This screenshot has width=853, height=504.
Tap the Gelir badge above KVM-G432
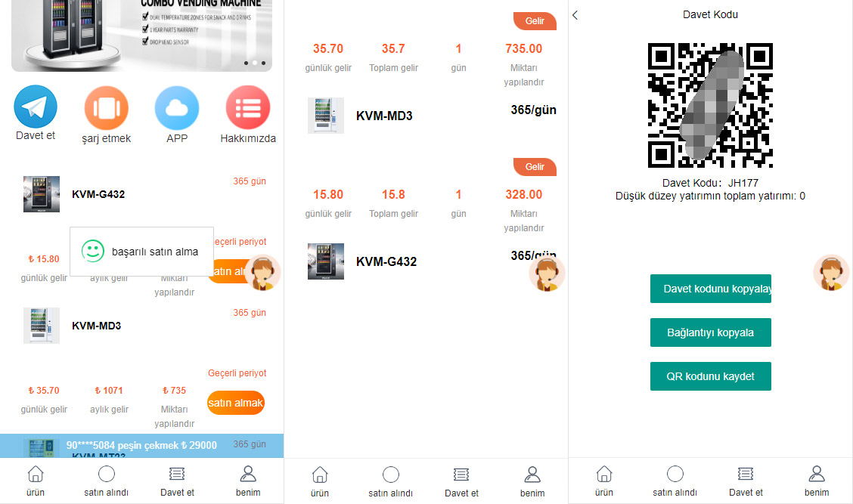535,167
